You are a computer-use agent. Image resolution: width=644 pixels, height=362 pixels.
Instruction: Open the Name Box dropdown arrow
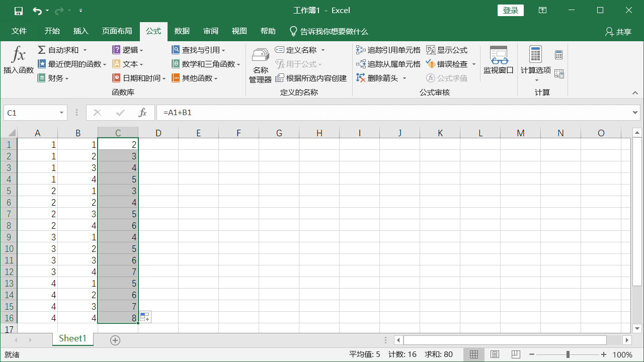point(62,113)
